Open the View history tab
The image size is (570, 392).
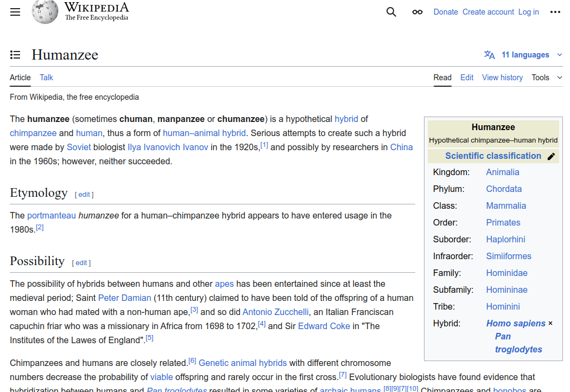pyautogui.click(x=502, y=78)
